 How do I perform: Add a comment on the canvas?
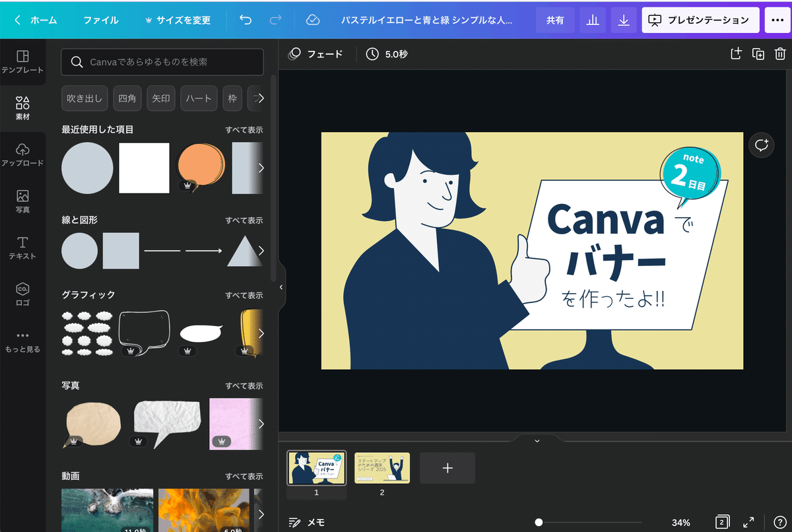coord(762,145)
